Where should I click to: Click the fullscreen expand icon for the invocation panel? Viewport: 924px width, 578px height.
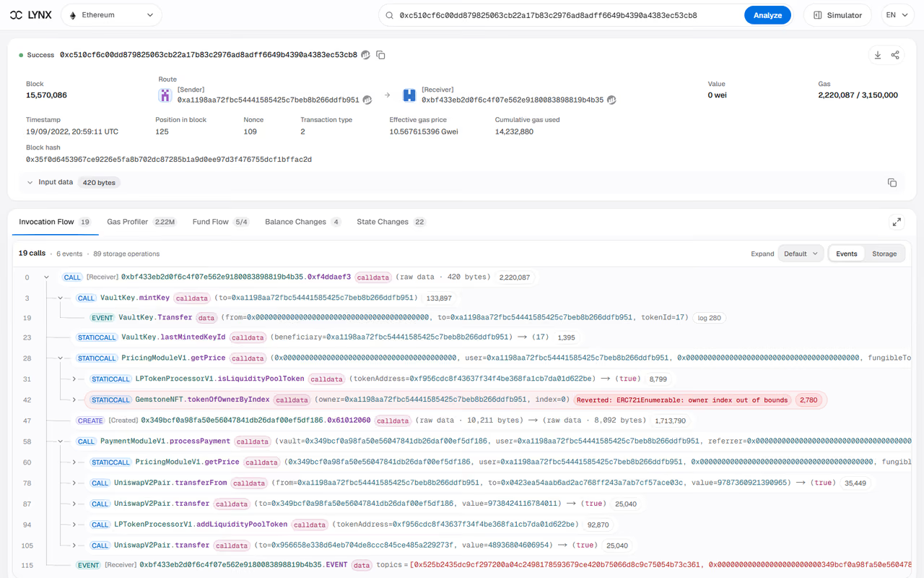point(897,222)
